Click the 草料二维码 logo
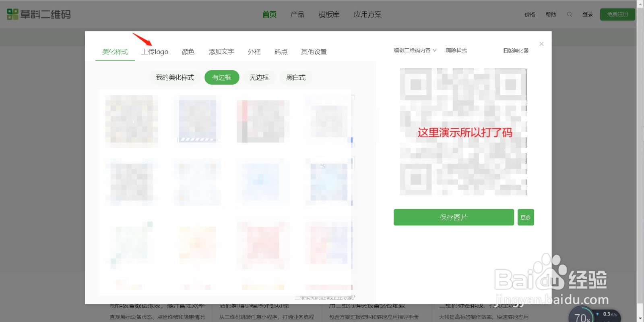Screen dimensions: 644x322 pyautogui.click(x=39, y=15)
